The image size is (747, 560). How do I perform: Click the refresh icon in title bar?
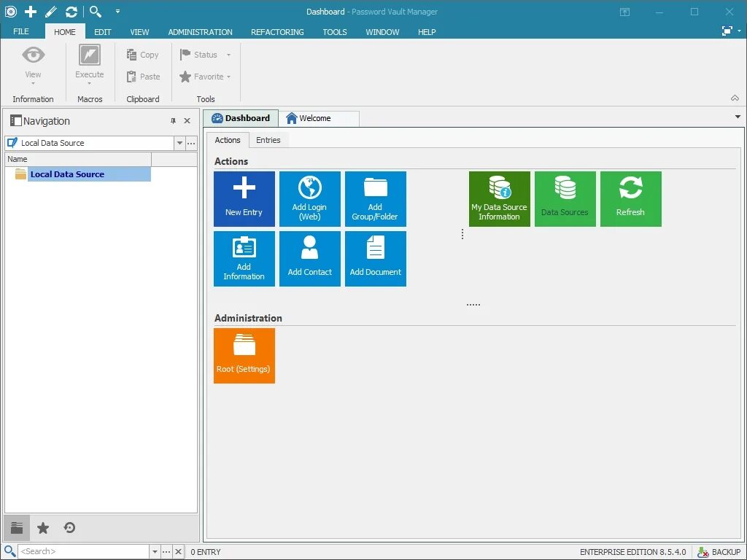coord(71,12)
